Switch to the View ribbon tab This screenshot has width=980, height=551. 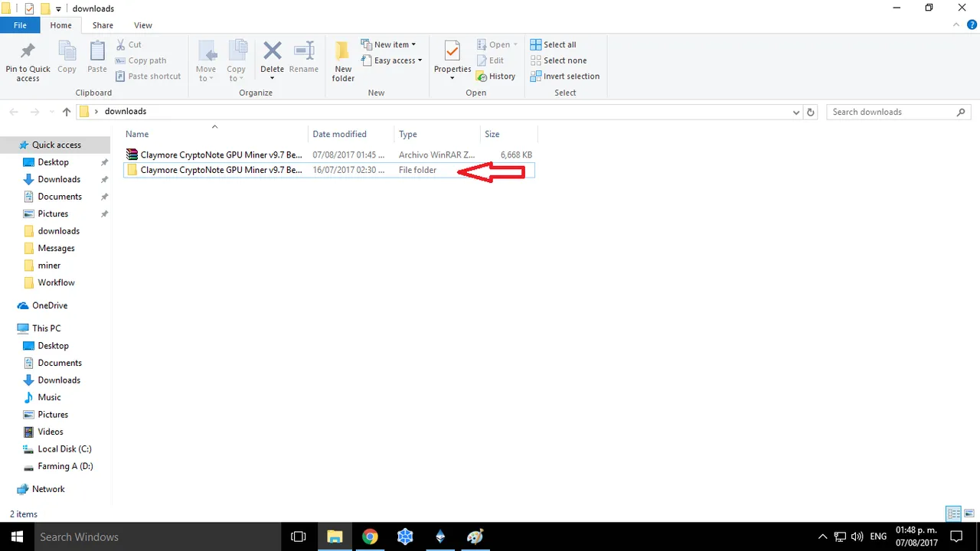click(x=143, y=25)
